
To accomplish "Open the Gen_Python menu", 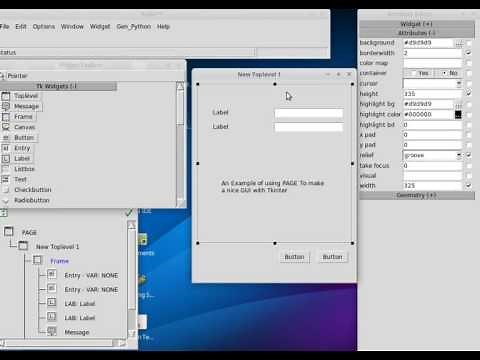I will [134, 26].
